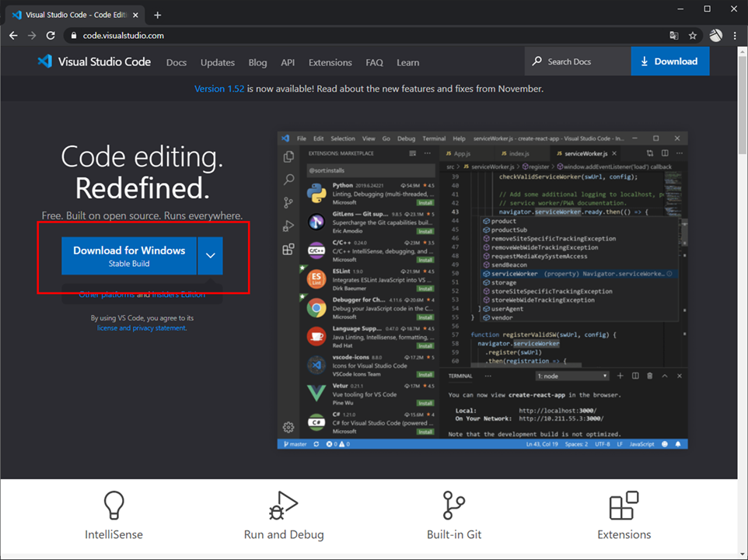Click the scrollbar up arrow

pyautogui.click(x=743, y=51)
